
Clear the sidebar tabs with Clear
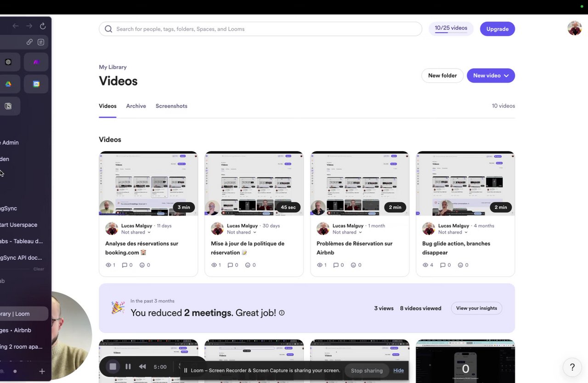coord(39,269)
